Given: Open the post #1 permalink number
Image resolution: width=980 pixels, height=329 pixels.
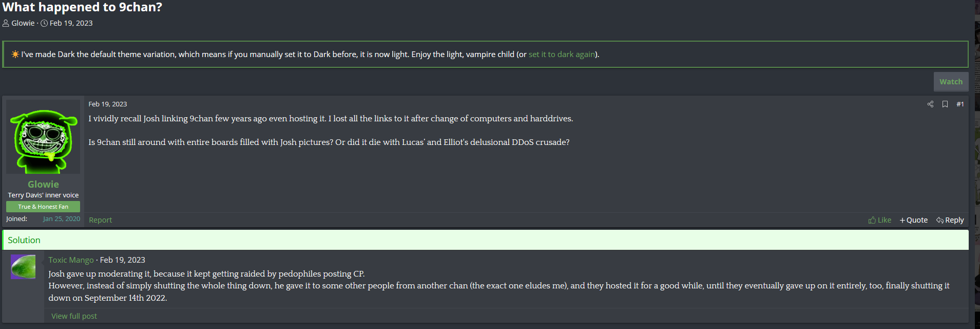Looking at the screenshot, I should pyautogui.click(x=960, y=104).
